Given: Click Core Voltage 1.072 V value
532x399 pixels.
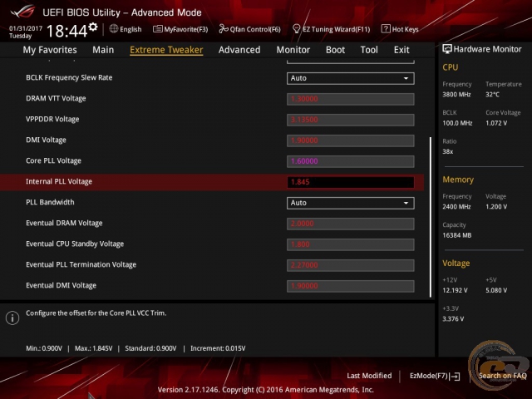Looking at the screenshot, I should [x=496, y=123].
